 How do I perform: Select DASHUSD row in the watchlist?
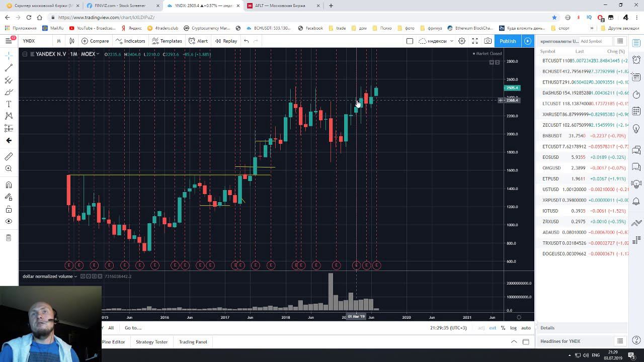pyautogui.click(x=584, y=93)
